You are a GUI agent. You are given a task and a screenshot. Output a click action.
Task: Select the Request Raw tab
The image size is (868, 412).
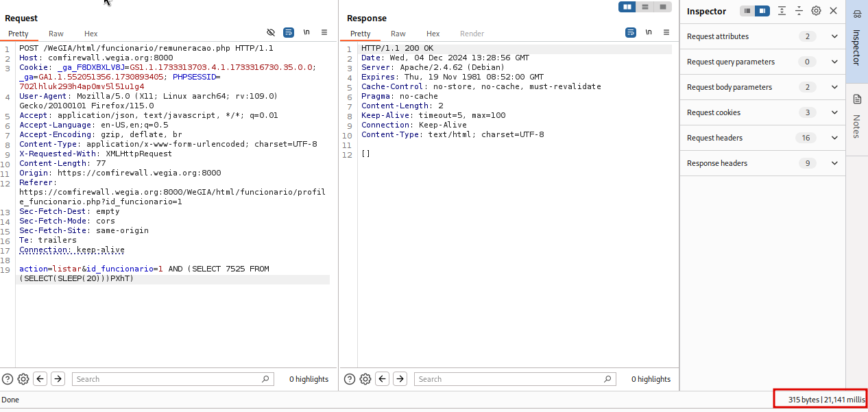tap(56, 34)
